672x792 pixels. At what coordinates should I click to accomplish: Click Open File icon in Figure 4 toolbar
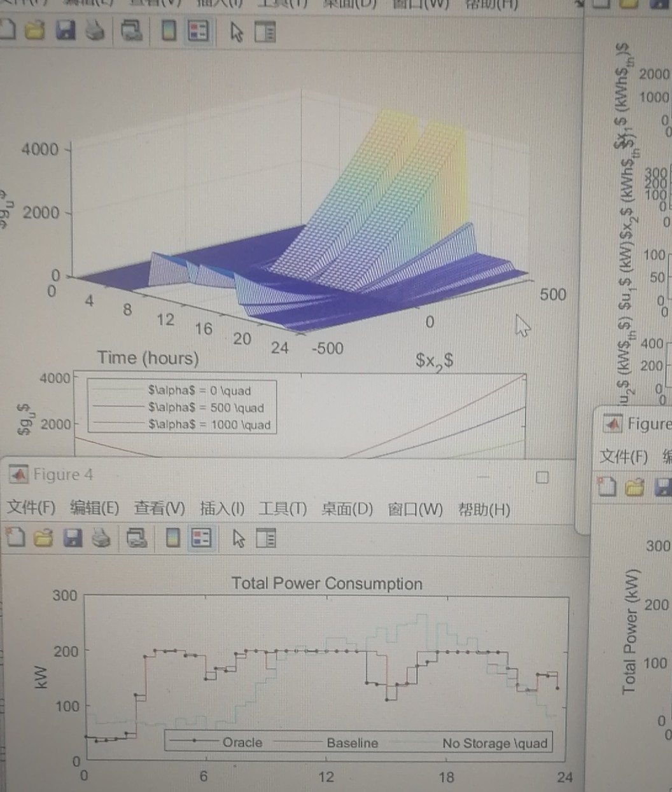(43, 539)
